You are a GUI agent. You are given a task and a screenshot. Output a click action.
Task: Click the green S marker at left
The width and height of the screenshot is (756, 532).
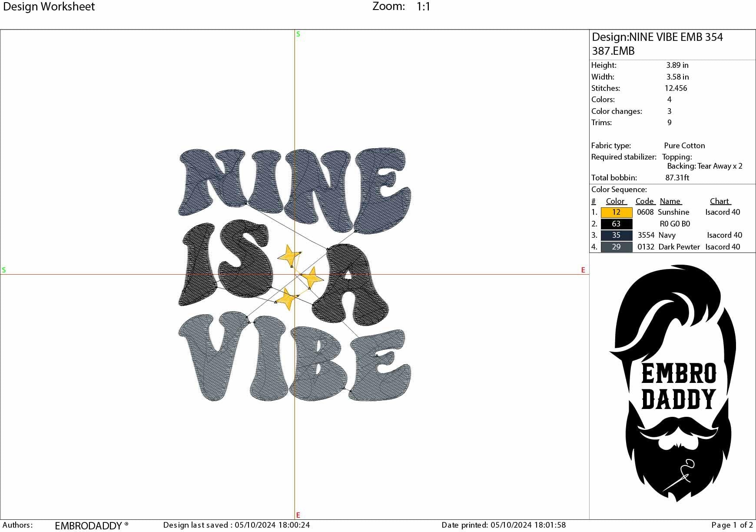point(4,270)
